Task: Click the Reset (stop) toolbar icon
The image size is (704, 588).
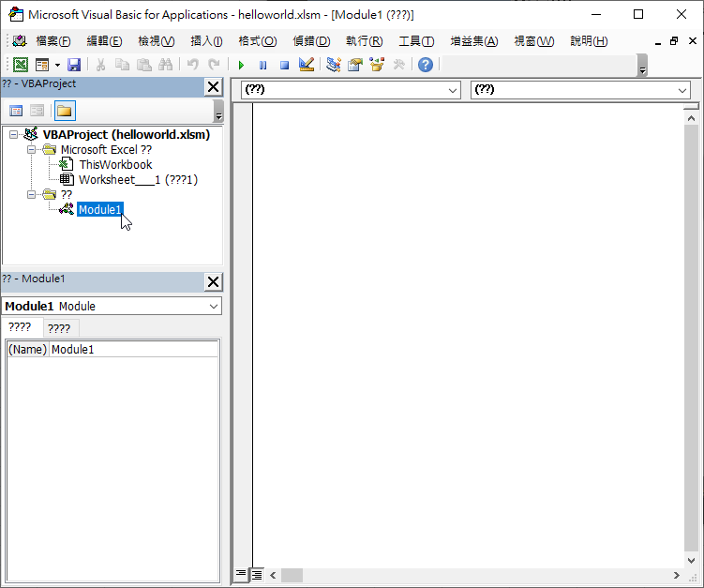Action: pyautogui.click(x=284, y=65)
